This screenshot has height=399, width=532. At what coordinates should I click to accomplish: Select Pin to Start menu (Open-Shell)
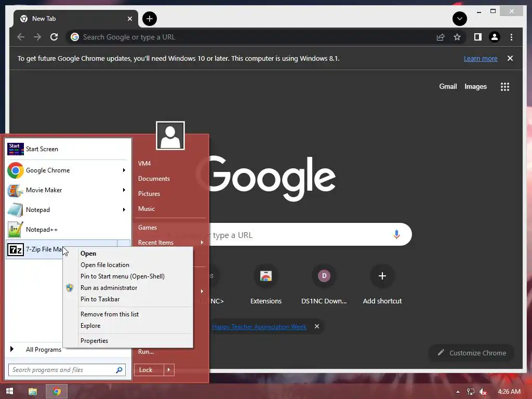[128, 276]
